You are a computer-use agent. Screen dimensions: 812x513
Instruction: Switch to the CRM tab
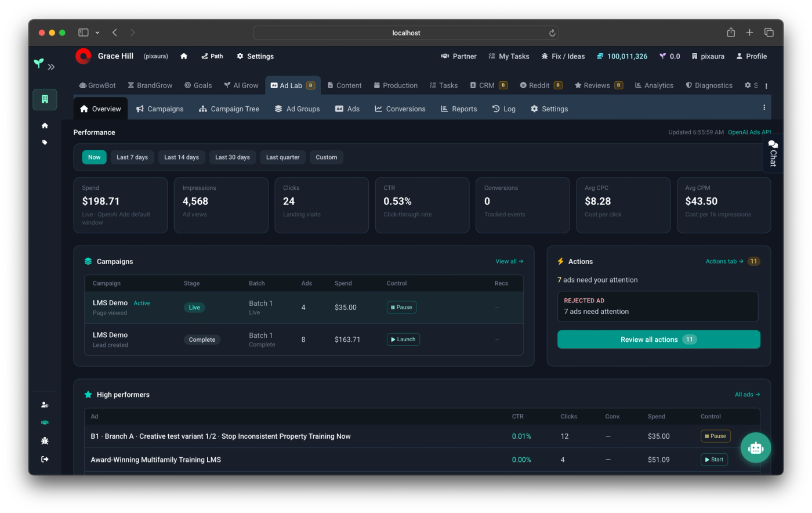488,85
